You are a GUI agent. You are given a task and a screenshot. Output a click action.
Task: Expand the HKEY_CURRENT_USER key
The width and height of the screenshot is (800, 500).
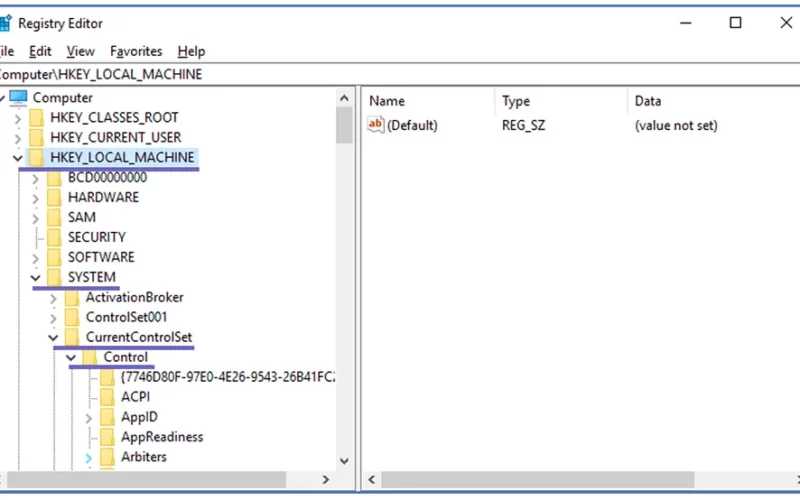18,138
